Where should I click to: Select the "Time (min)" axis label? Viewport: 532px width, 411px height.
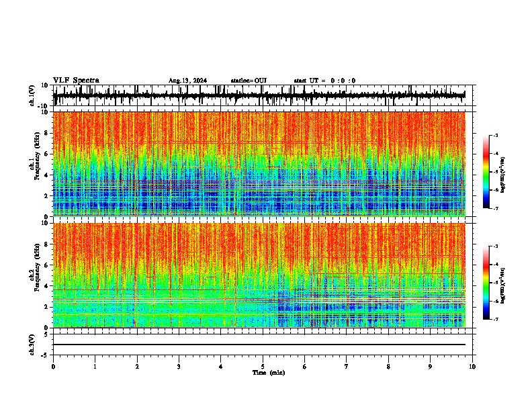(x=269, y=373)
